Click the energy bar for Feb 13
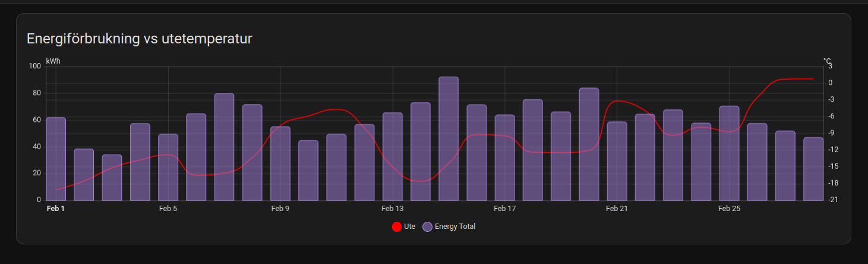The image size is (868, 264). tap(392, 157)
